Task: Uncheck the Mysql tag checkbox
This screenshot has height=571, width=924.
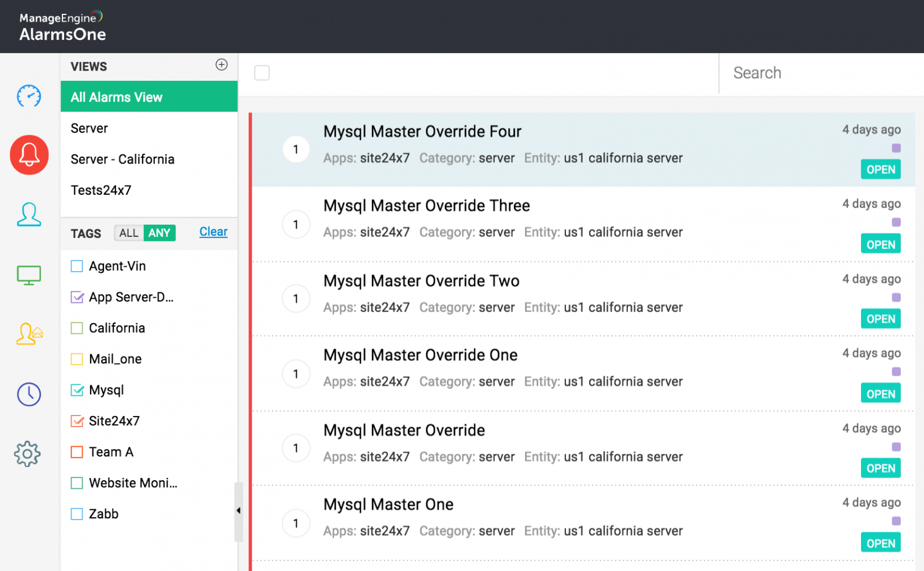Action: (x=77, y=390)
